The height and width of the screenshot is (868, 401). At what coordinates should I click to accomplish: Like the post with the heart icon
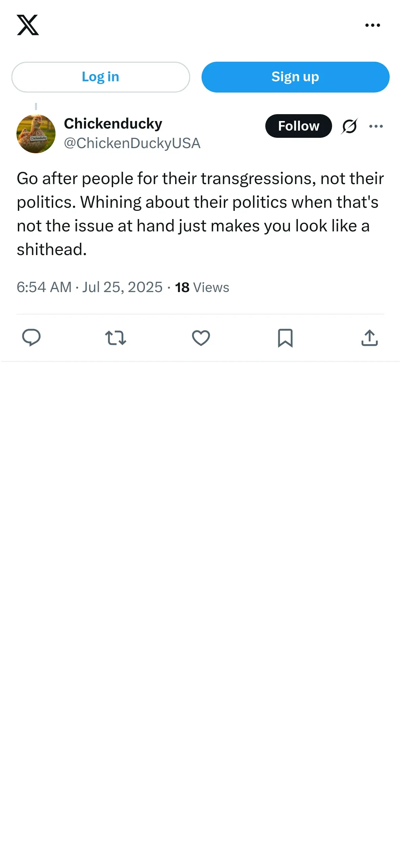[201, 338]
